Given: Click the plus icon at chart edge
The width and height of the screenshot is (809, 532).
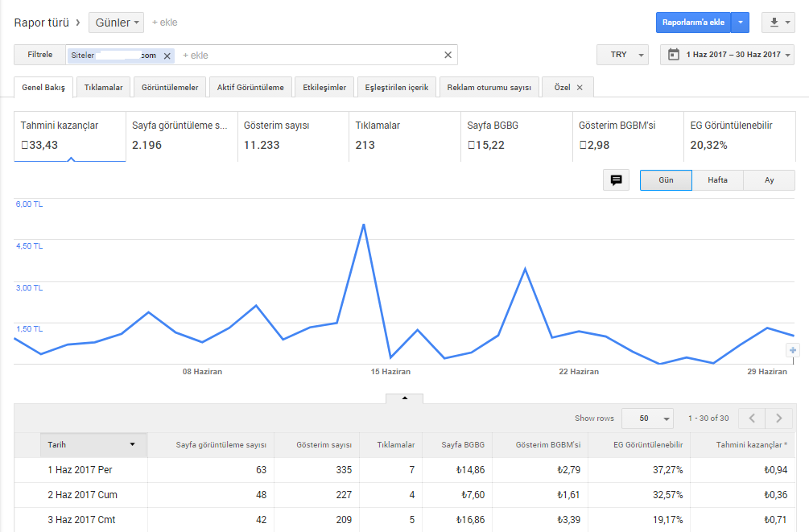Looking at the screenshot, I should [x=793, y=350].
